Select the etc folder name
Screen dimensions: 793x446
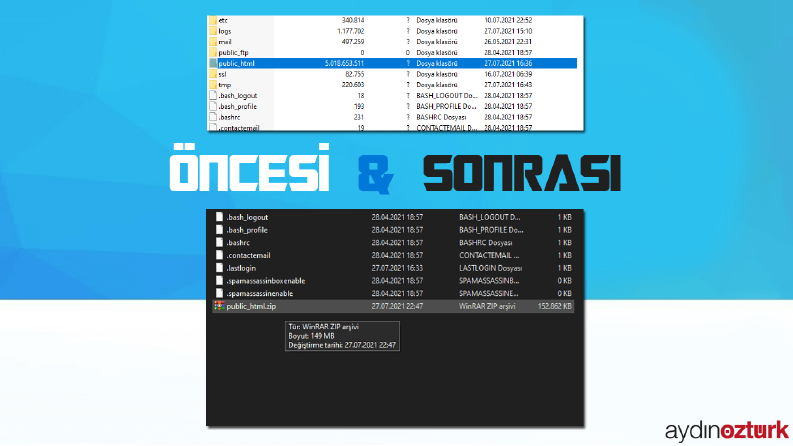[x=223, y=20]
